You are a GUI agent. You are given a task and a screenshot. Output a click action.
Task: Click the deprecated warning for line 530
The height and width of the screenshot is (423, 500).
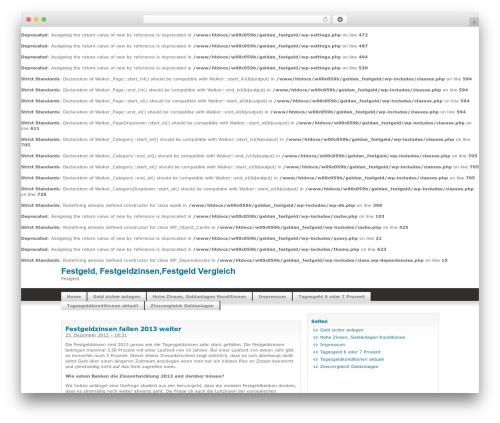tap(194, 68)
